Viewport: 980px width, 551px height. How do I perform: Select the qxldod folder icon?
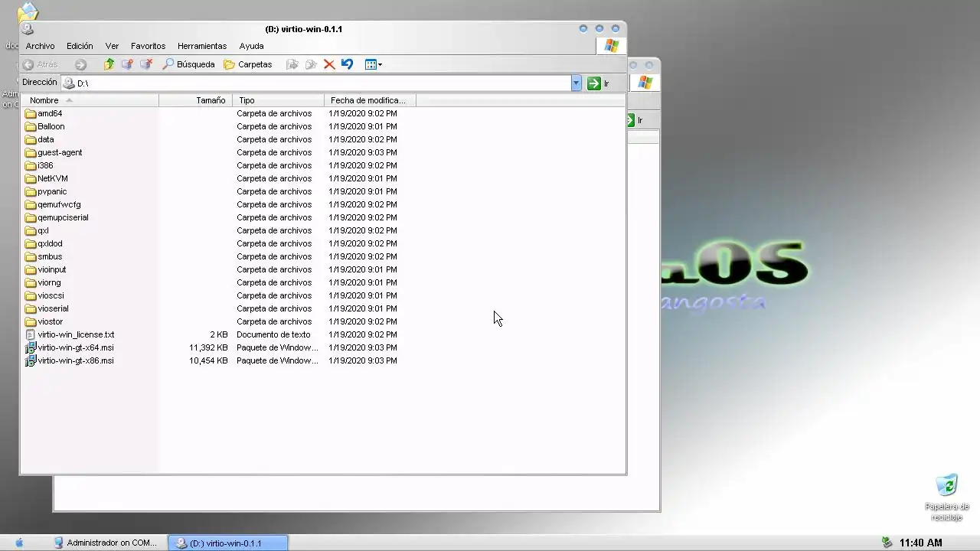(x=31, y=243)
